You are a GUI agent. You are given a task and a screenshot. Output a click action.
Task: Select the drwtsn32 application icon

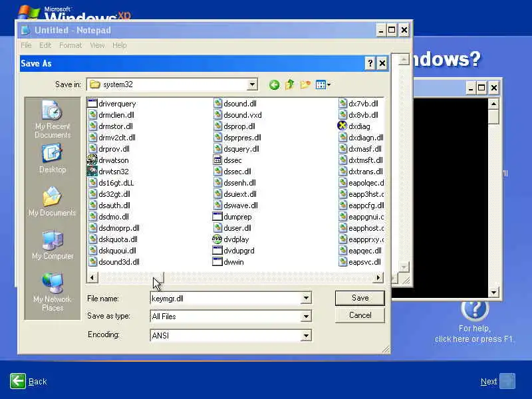click(x=92, y=171)
